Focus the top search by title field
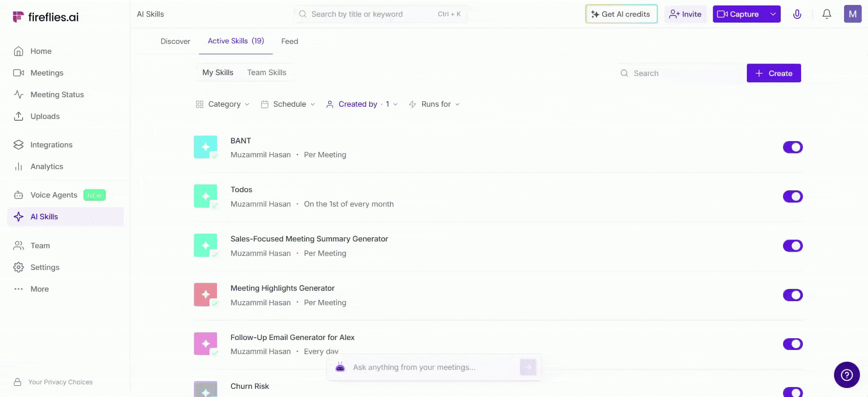868x397 pixels. 381,14
